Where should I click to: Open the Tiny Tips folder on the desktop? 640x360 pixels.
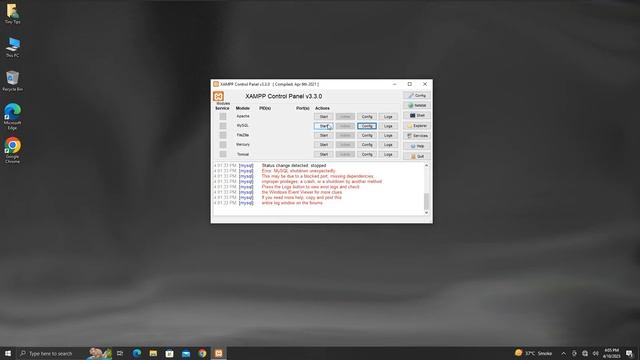[x=13, y=13]
